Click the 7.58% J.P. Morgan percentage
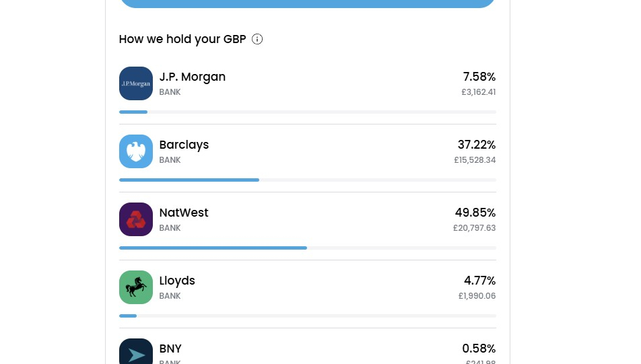641x364 pixels. pos(479,77)
